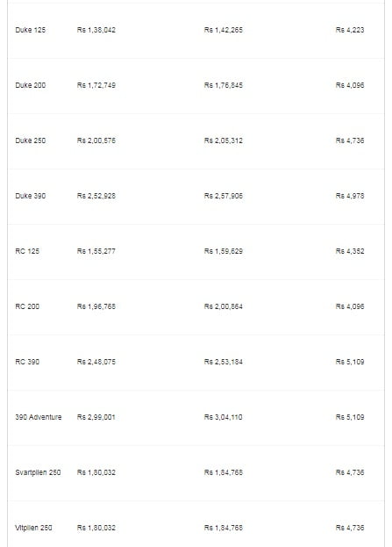Viewport: 392px width, 547px height.
Task: Click Duke 125 new price Rs 1,42,265
Action: pyautogui.click(x=224, y=30)
